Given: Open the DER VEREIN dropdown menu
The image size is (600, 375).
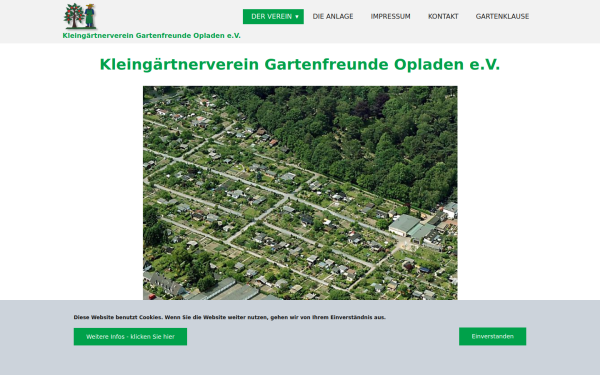Looking at the screenshot, I should pyautogui.click(x=273, y=16).
